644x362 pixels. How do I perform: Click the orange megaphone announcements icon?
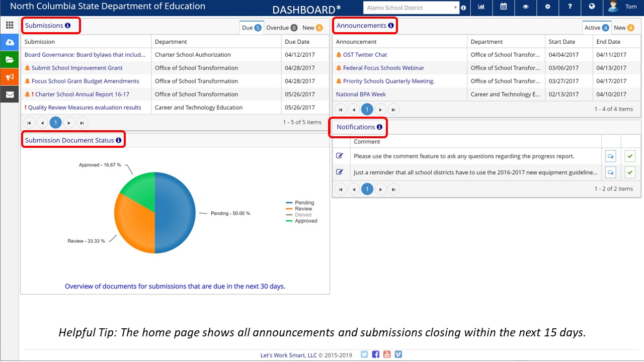coord(10,76)
